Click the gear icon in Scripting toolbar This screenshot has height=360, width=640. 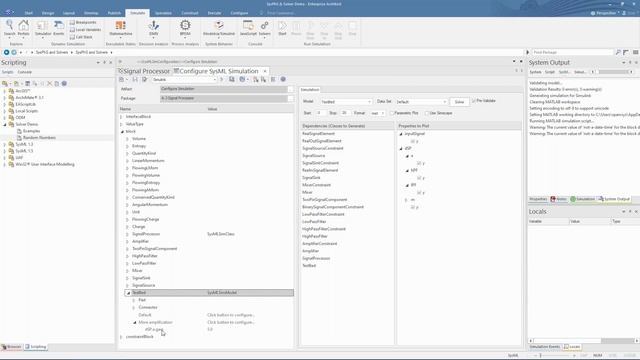[x=64, y=83]
